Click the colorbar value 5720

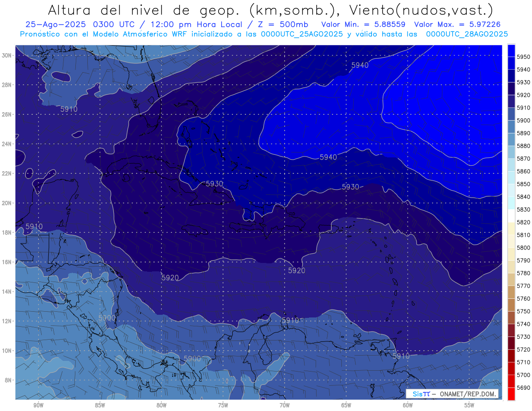(523, 349)
